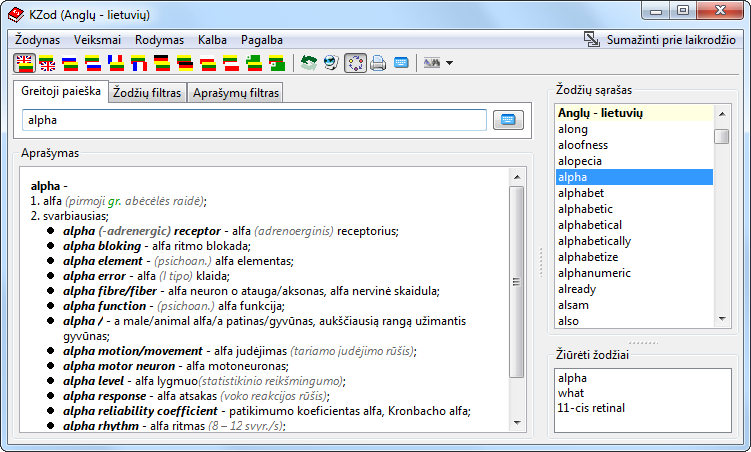Click 'alpha' in Žiūrėti žodžiai history
This screenshot has height=452, width=751.
point(572,378)
